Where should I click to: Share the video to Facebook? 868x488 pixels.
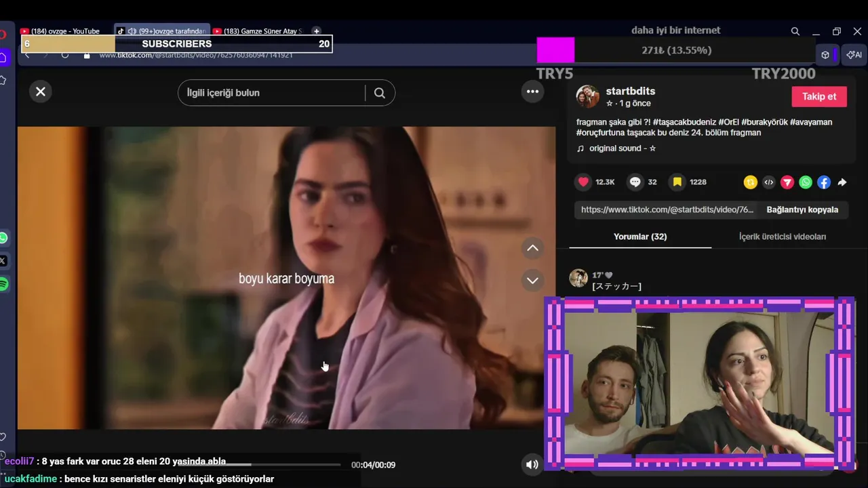823,182
